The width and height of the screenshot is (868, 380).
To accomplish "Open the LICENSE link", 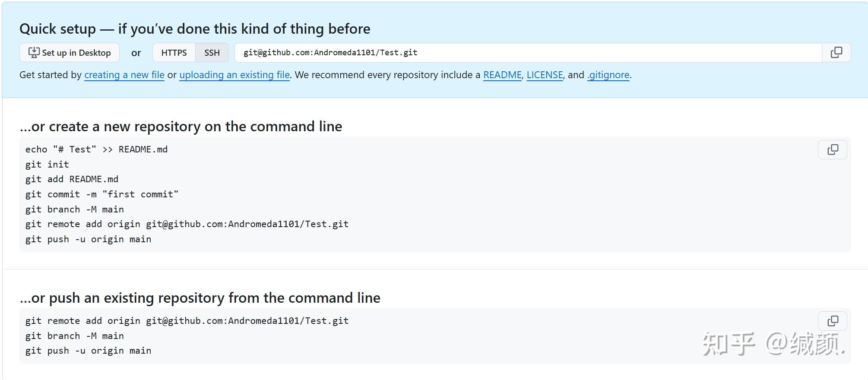I will pos(545,75).
